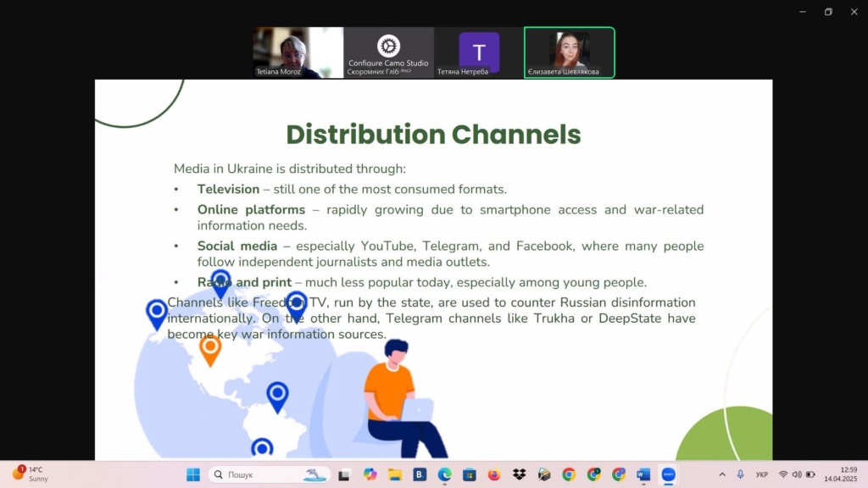This screenshot has height=488, width=868.
Task: Open the blue B app in taskbar
Action: [420, 474]
